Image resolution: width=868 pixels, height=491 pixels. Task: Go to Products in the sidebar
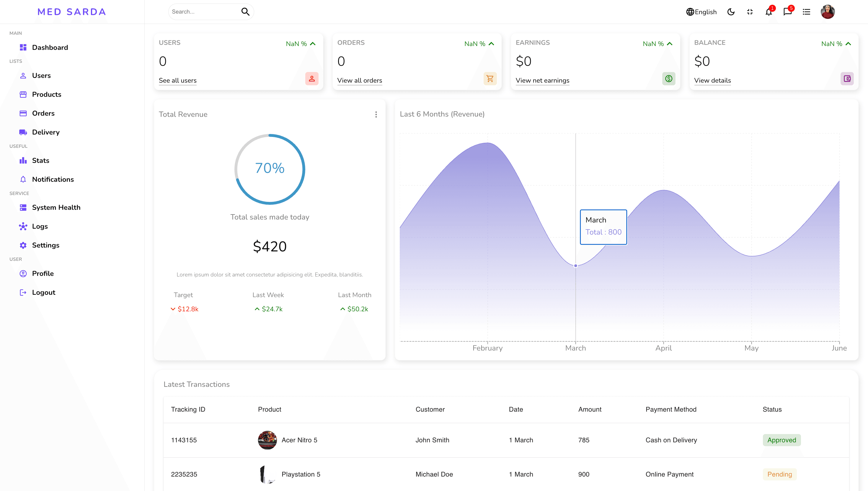[x=47, y=94]
